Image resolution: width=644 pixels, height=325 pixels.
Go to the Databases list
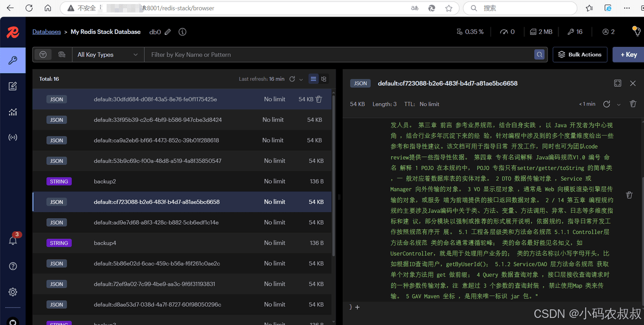[47, 32]
